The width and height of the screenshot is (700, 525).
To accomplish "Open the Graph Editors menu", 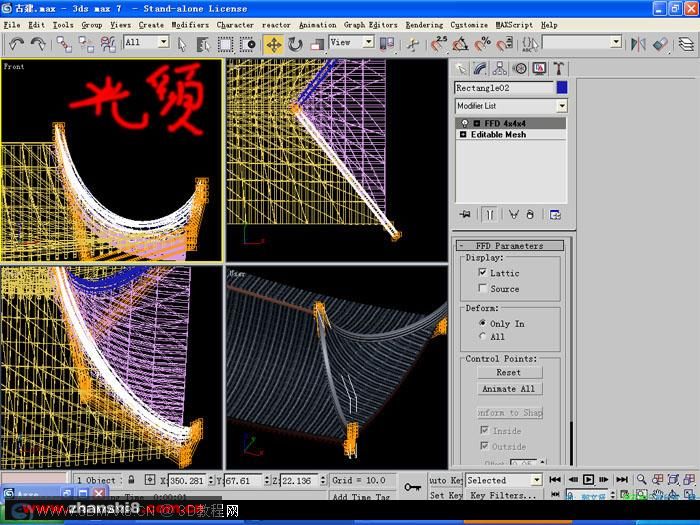I will [371, 25].
